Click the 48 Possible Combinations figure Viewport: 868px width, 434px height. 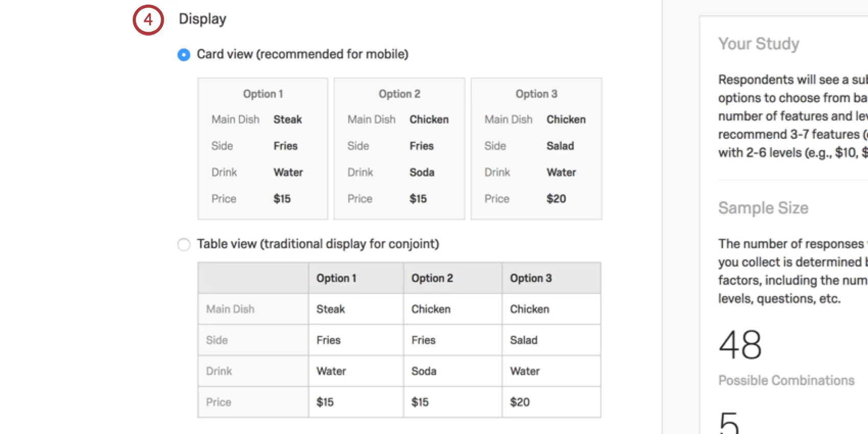coord(740,344)
